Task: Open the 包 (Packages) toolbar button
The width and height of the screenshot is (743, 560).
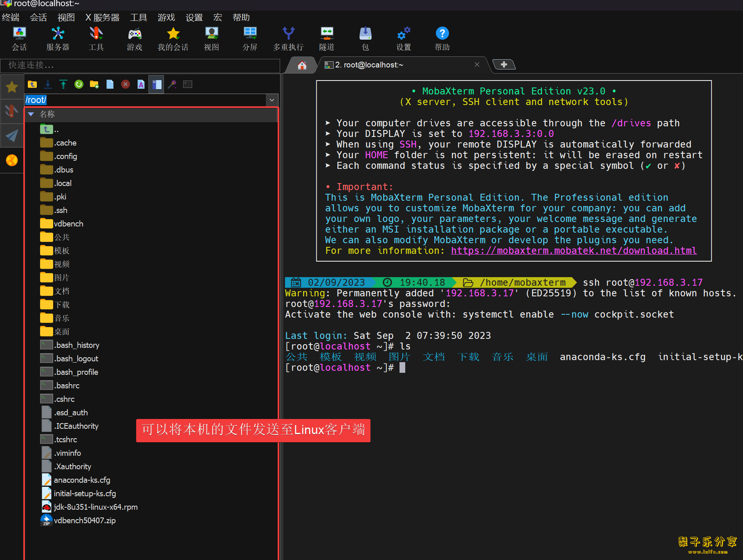Action: 365,39
